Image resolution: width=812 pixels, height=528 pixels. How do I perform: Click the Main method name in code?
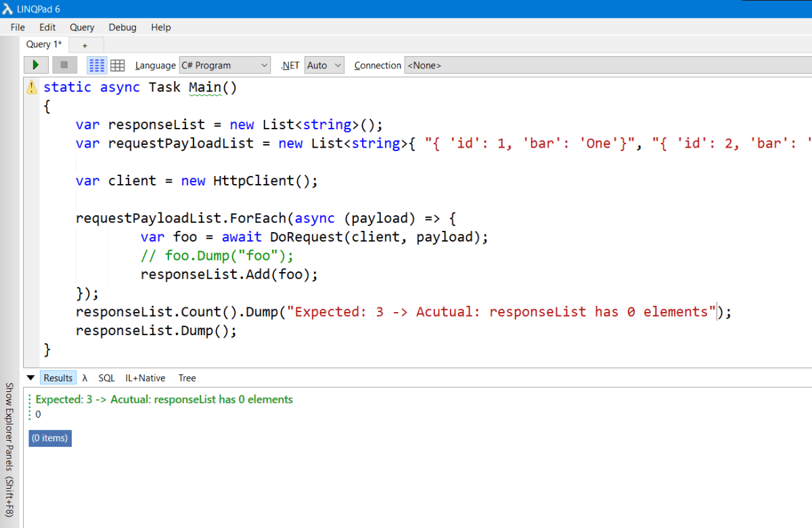(205, 87)
